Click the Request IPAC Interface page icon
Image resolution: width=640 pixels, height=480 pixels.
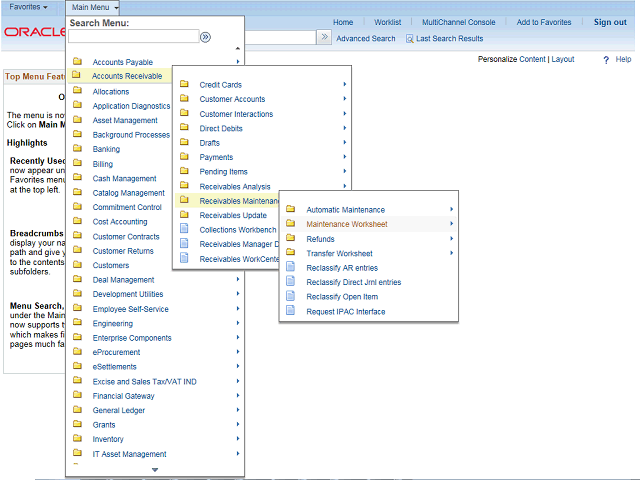pos(291,312)
